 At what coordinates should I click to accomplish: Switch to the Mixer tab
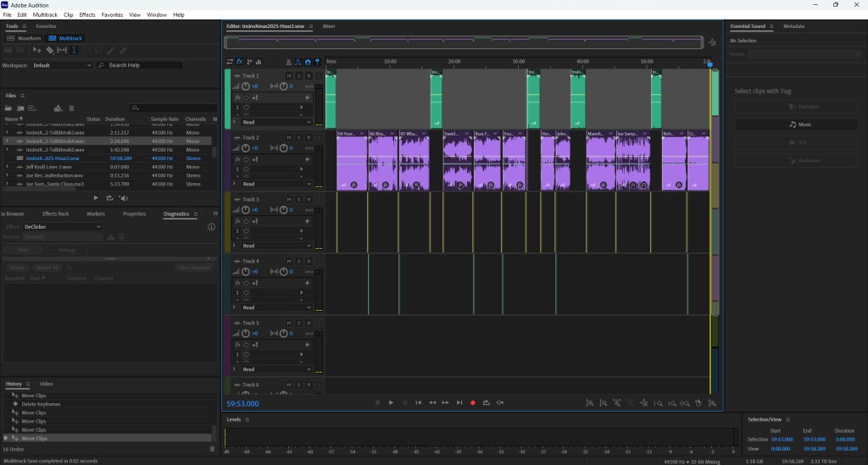pos(329,26)
